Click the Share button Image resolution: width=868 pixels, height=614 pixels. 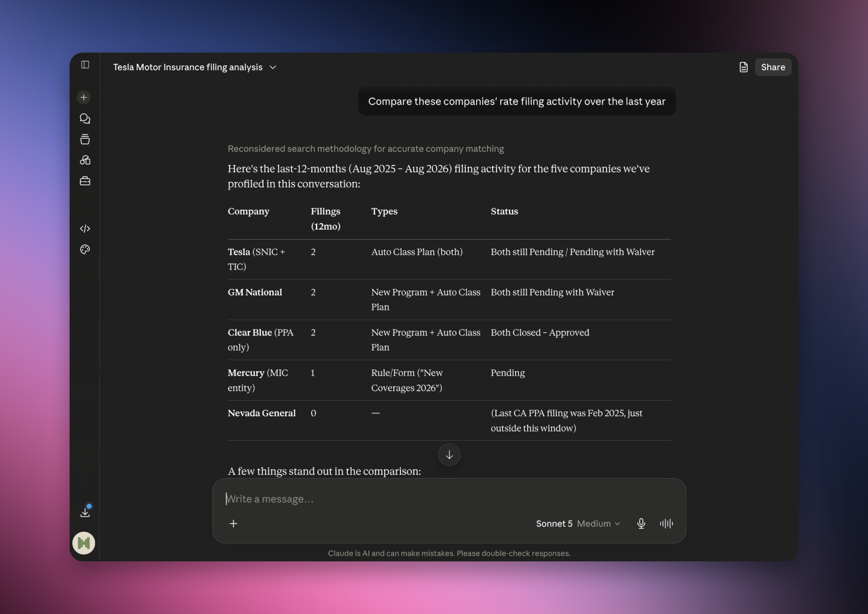pos(773,67)
